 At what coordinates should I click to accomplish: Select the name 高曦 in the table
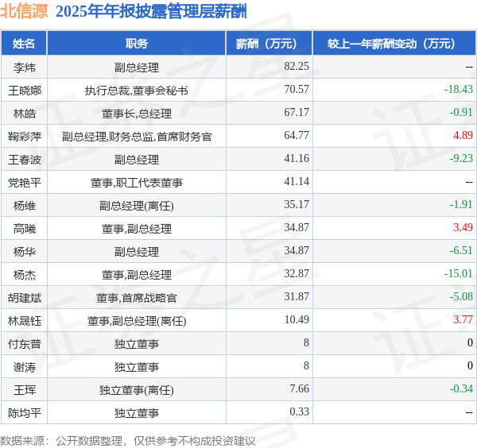[x=25, y=229]
